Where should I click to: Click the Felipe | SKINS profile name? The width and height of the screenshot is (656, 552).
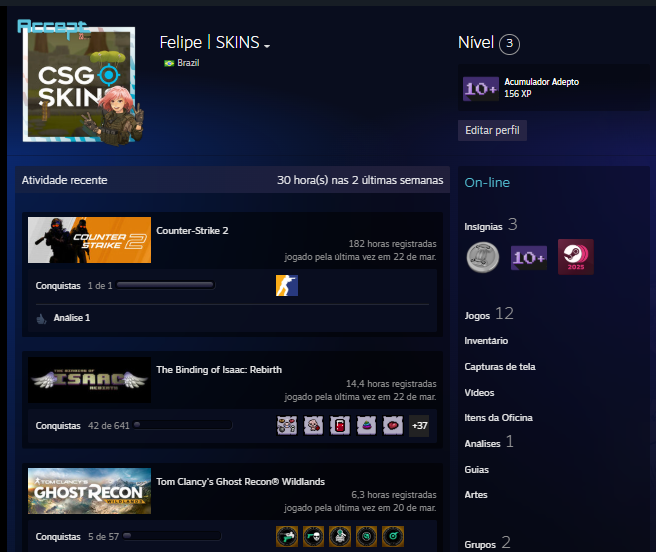tap(209, 42)
